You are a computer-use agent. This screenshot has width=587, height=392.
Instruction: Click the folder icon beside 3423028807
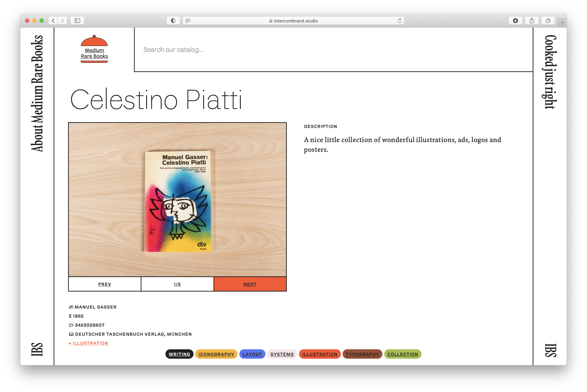click(x=71, y=325)
